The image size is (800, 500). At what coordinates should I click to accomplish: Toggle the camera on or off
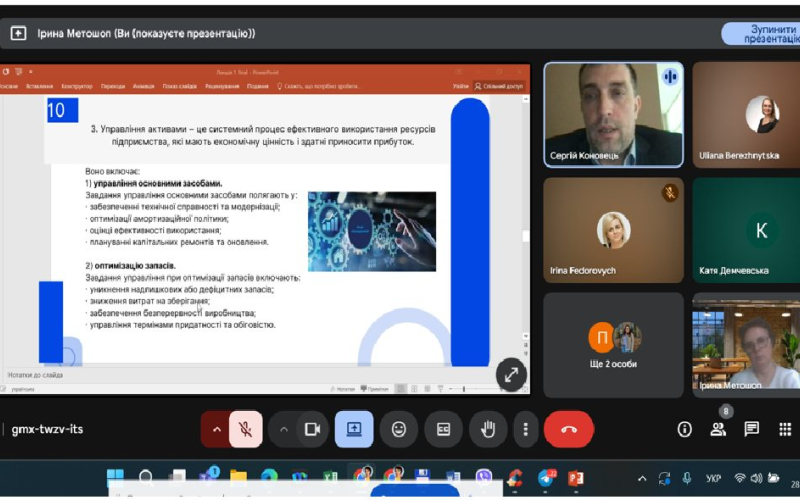click(x=311, y=429)
